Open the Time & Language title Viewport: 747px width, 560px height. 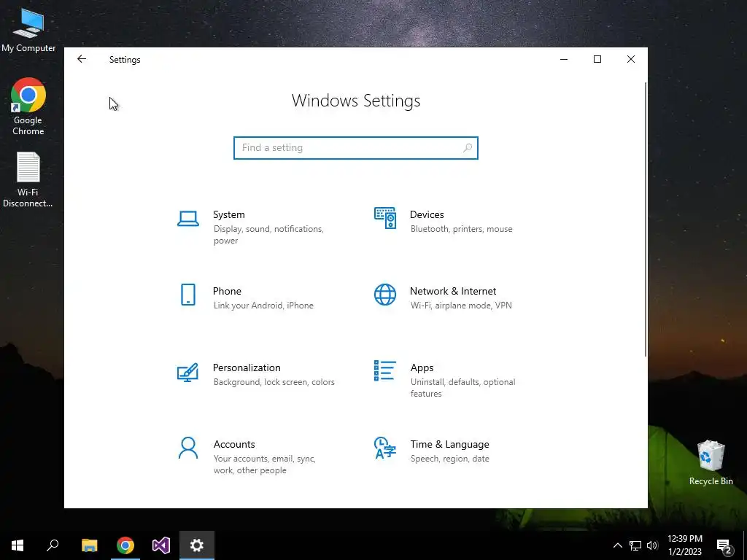coord(449,444)
